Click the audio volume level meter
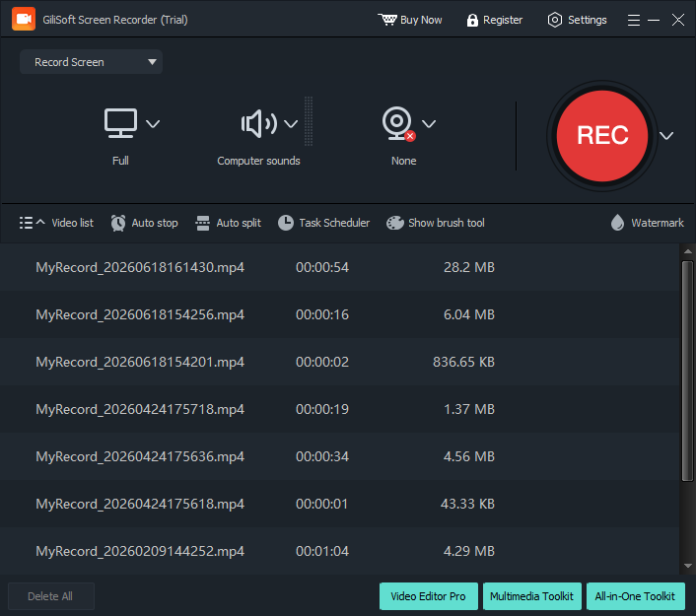696x616 pixels. (x=309, y=121)
